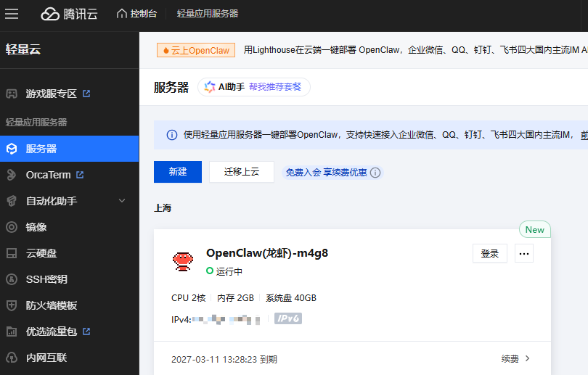The height and width of the screenshot is (375, 588).
Task: Click the 云上OpenClaw orange tag
Action: point(196,50)
